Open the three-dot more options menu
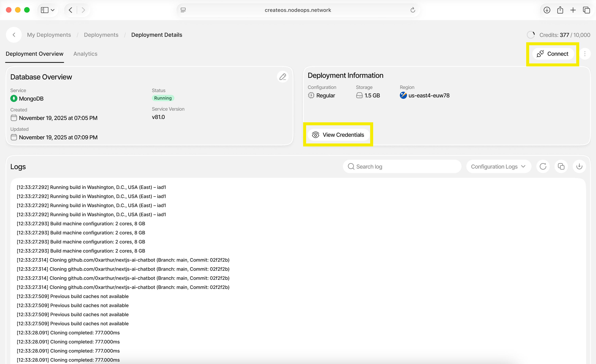Screen dimensions: 596x364 (x=585, y=54)
